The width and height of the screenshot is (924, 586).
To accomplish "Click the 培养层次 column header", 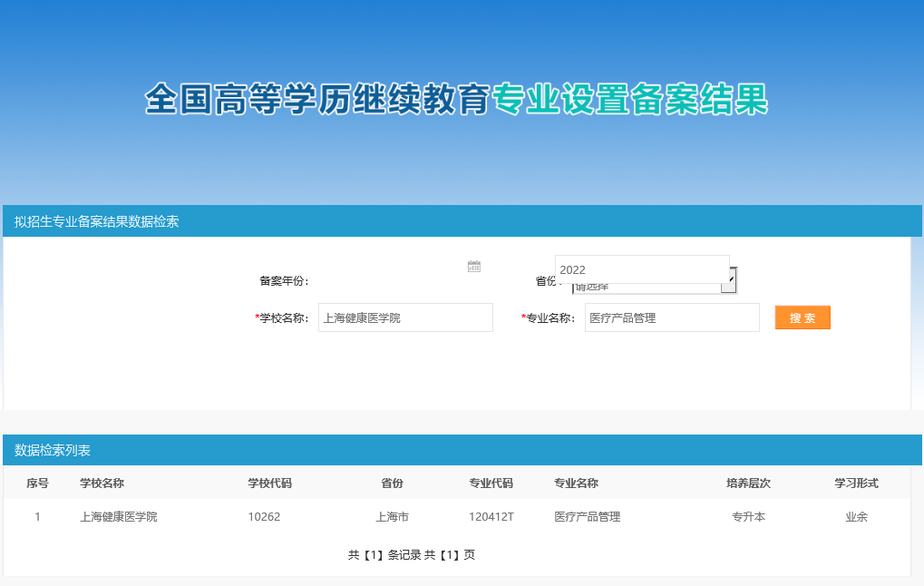I will tap(748, 483).
